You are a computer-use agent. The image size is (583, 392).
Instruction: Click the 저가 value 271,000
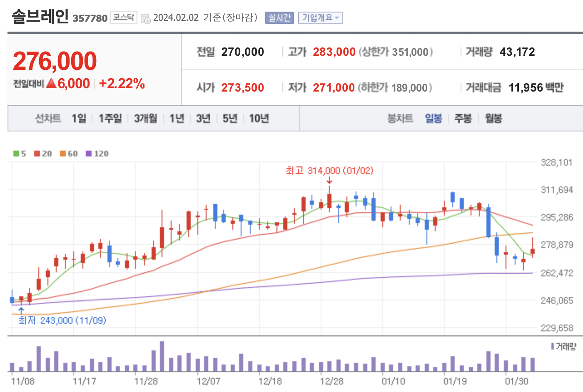pyautogui.click(x=334, y=88)
